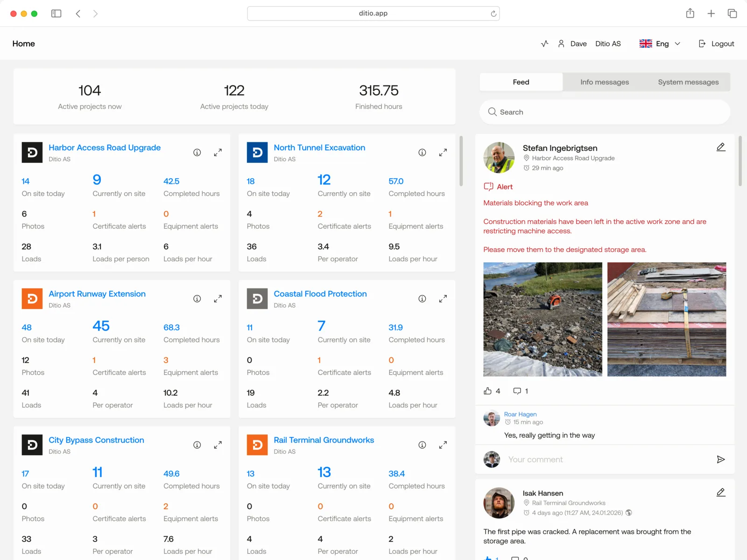
Task: Open the Eng language dropdown
Action: (x=660, y=43)
